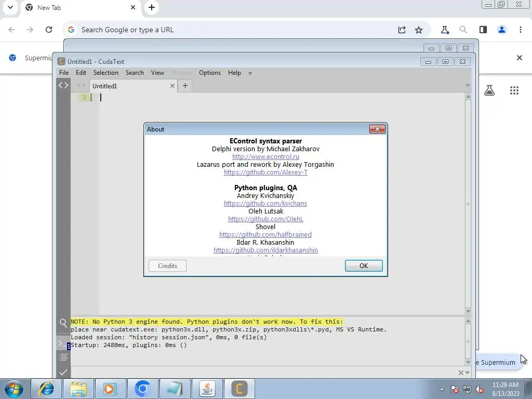Go to the next tab with the right arrow
The height and width of the screenshot is (399, 532).
(84, 86)
